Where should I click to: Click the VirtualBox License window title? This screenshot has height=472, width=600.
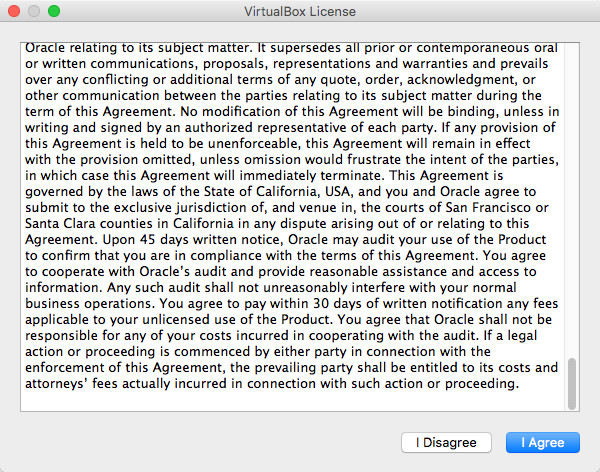coord(300,11)
